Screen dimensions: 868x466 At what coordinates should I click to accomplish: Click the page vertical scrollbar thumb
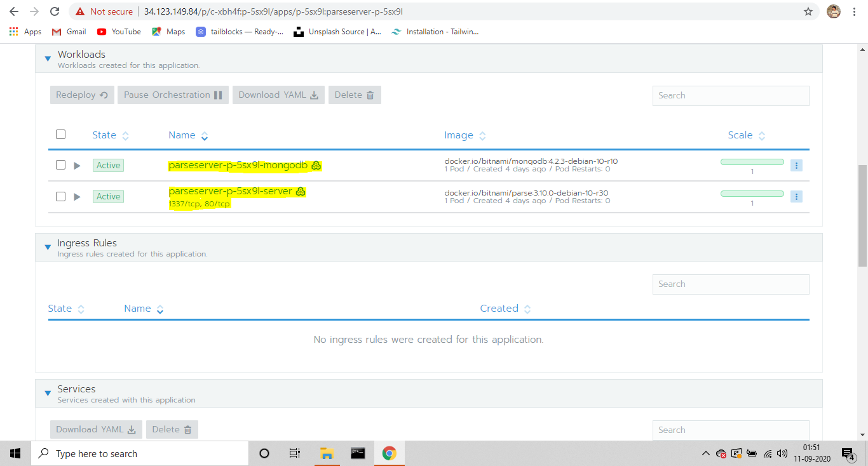coord(862,215)
